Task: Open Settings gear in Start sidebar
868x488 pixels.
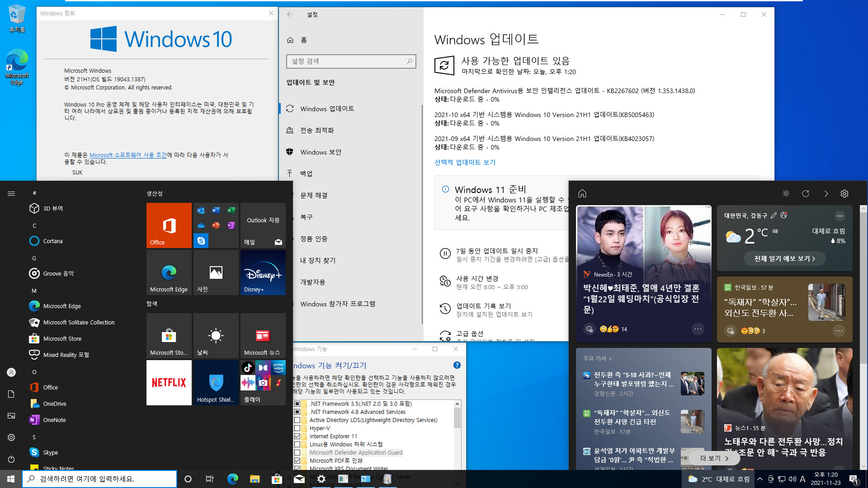Action: click(x=11, y=437)
